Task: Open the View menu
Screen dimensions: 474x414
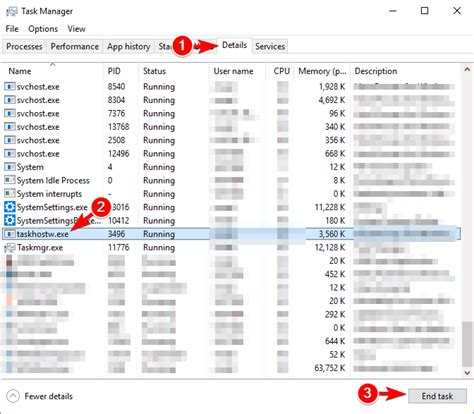Action: pyautogui.click(x=76, y=29)
